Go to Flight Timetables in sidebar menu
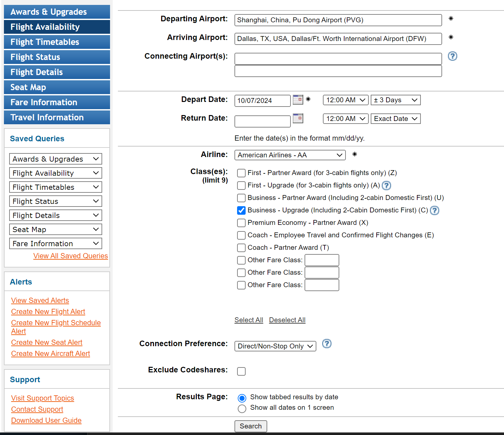This screenshot has height=435, width=504. pos(57,42)
